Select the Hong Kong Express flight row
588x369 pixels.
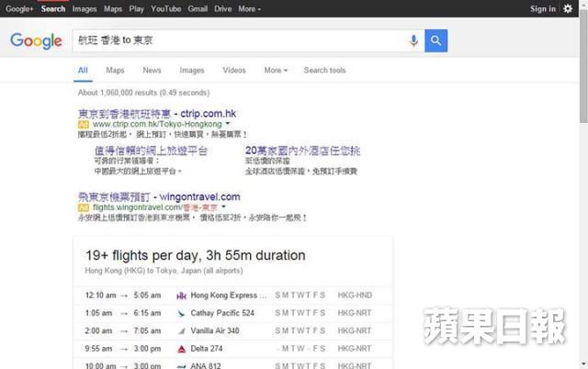(x=232, y=296)
